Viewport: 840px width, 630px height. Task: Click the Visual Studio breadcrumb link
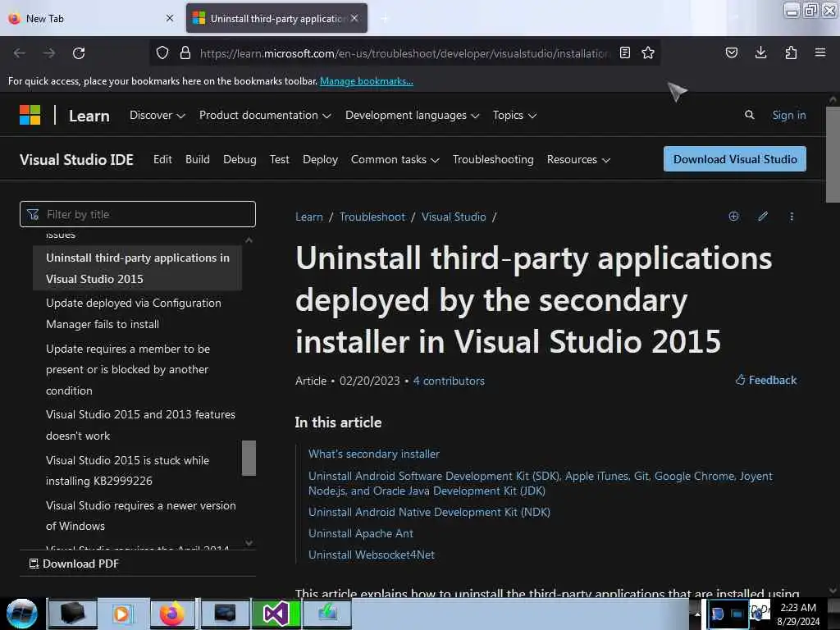coord(454,217)
